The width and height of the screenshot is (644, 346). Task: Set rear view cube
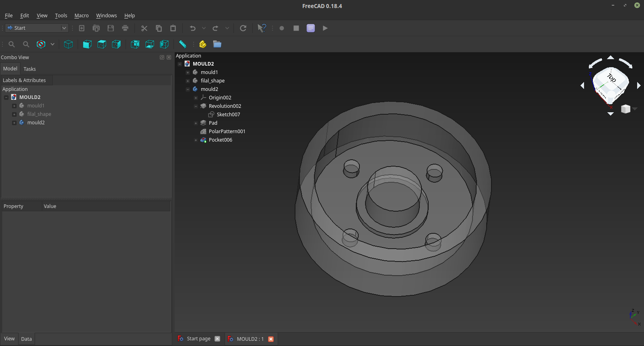click(135, 44)
